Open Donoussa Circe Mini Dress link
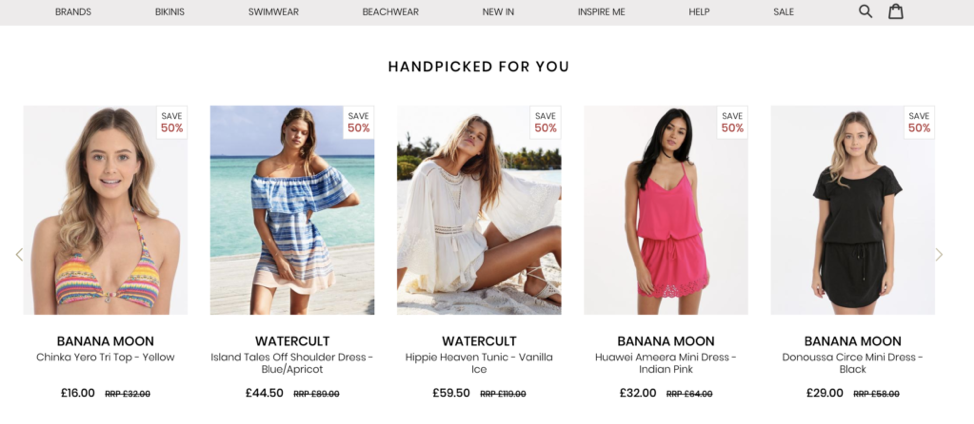974x424 pixels. tap(853, 363)
